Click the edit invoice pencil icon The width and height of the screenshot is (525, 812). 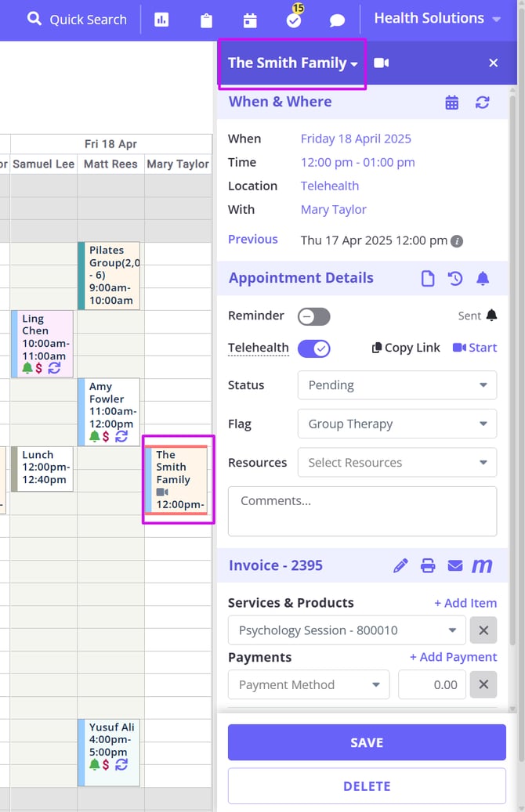(400, 565)
